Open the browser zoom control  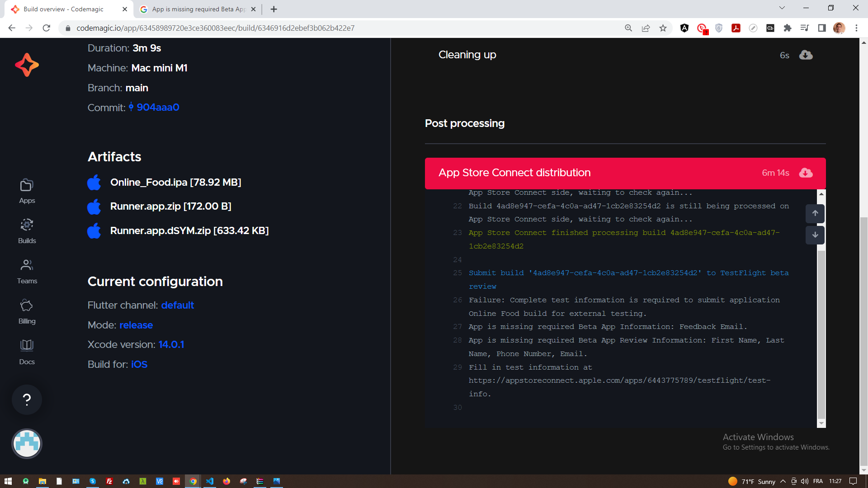(x=628, y=28)
